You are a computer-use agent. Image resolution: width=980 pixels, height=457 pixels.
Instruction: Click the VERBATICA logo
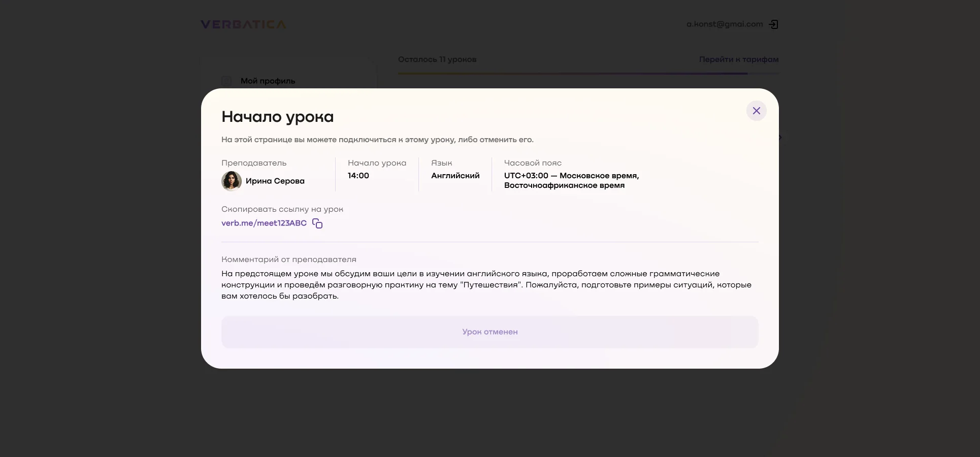click(x=243, y=24)
